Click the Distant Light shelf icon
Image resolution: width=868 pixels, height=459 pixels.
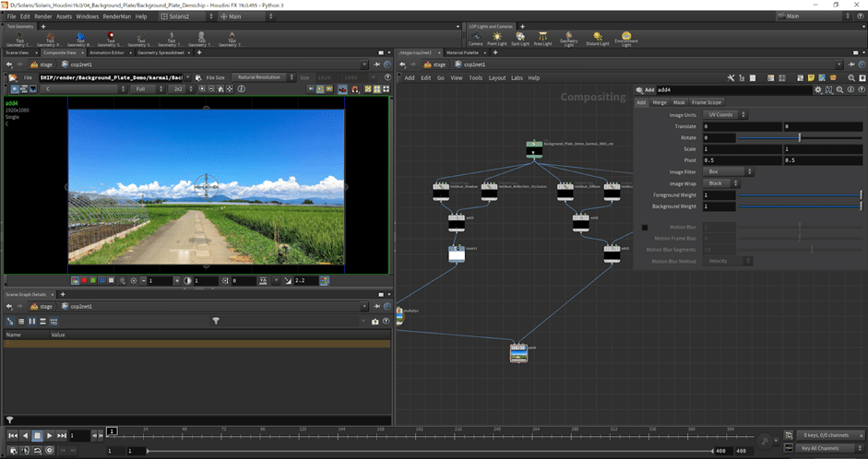click(597, 38)
